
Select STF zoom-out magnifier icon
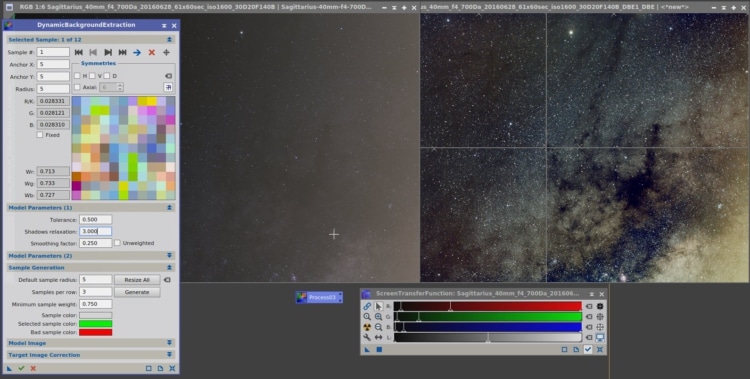(378, 327)
